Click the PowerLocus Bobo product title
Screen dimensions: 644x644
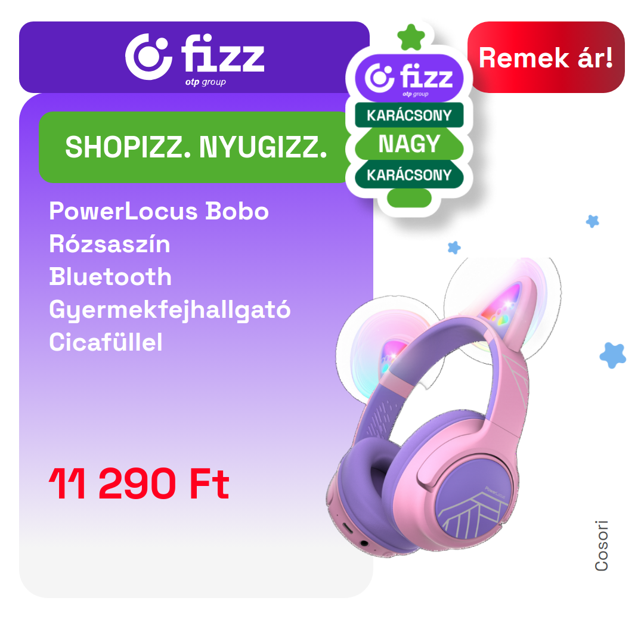(x=159, y=211)
